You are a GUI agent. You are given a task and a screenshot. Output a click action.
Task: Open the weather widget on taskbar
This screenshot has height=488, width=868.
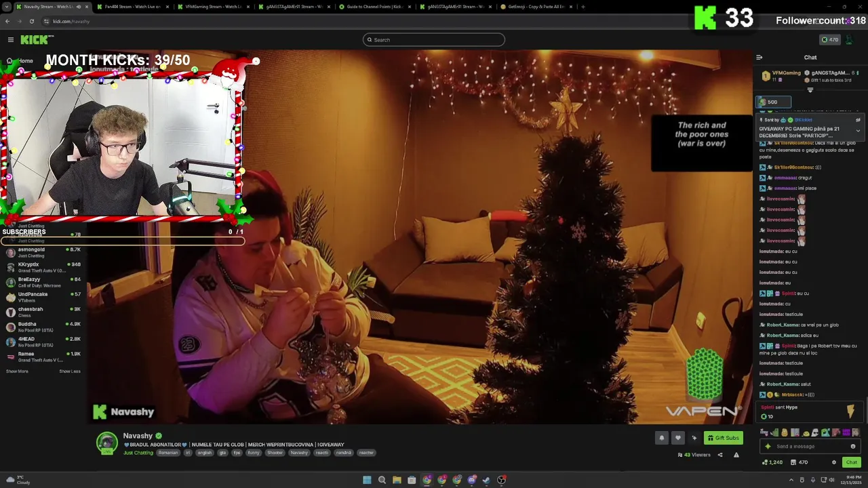click(x=17, y=480)
